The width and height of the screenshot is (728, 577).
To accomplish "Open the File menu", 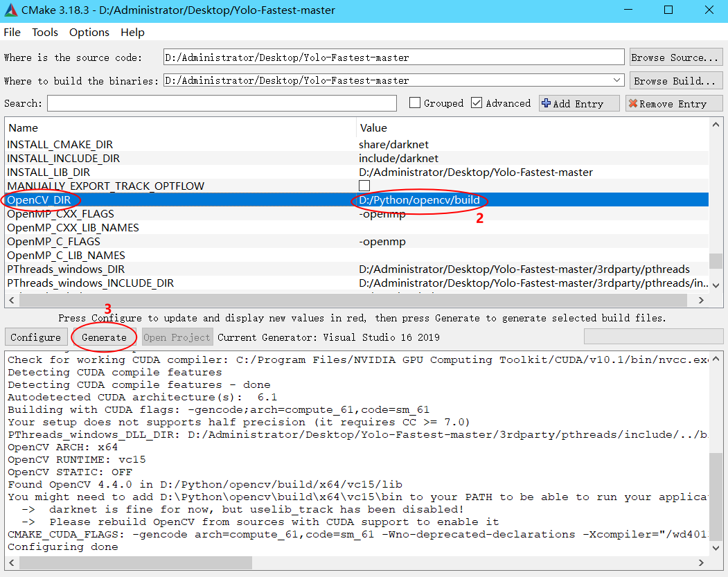I will [x=12, y=33].
